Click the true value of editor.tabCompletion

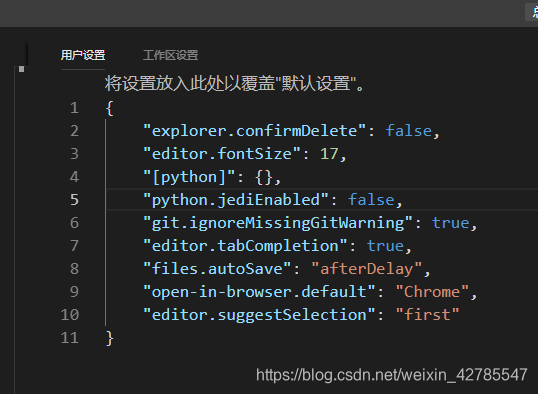[385, 246]
